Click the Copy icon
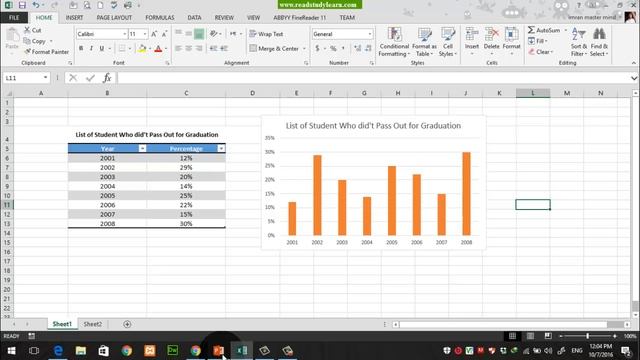 [x=27, y=41]
